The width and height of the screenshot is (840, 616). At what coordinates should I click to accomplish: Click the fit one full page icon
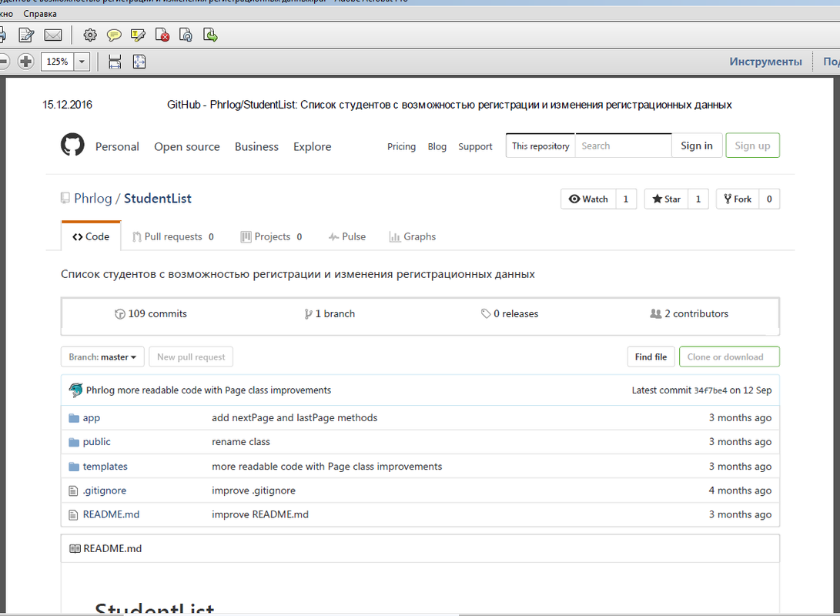(139, 62)
